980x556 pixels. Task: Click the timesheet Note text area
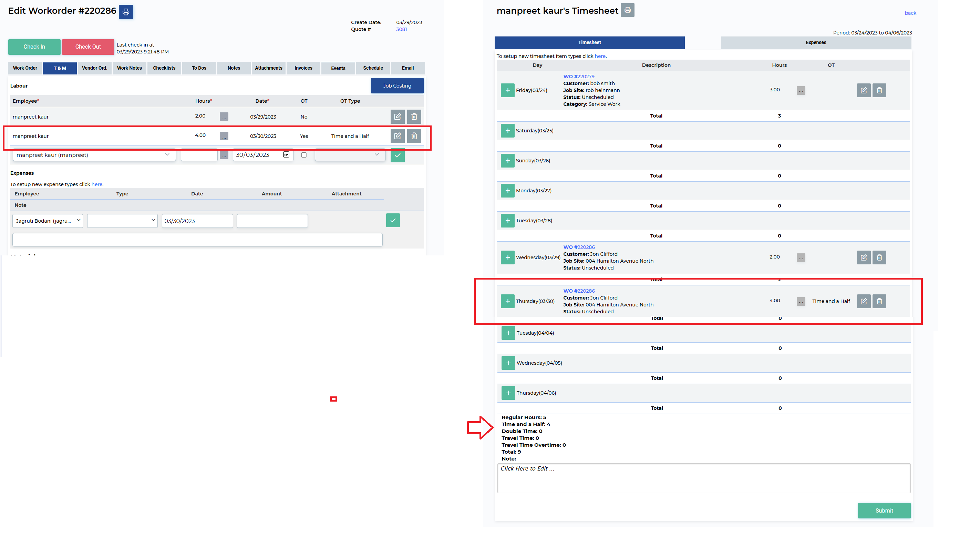[x=703, y=478]
